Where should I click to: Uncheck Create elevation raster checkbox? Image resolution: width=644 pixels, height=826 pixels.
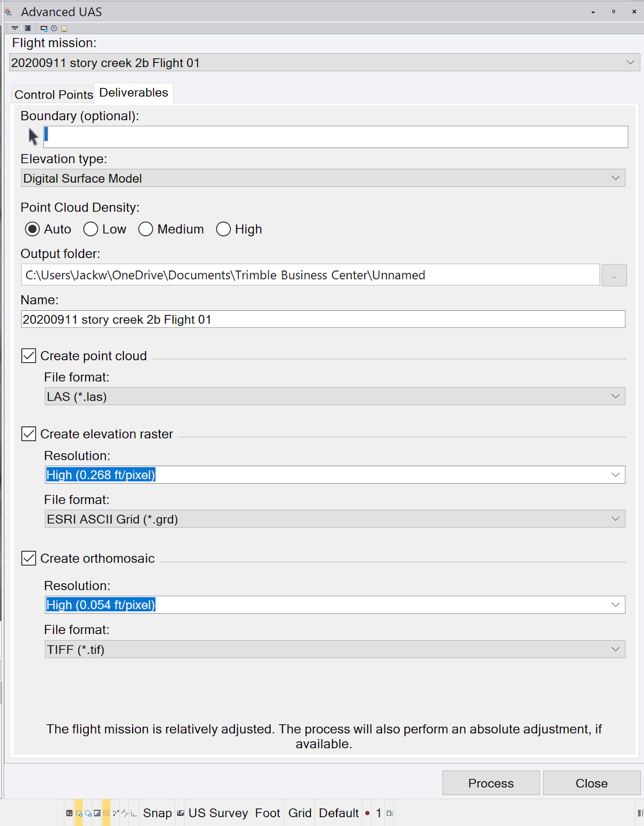[29, 434]
